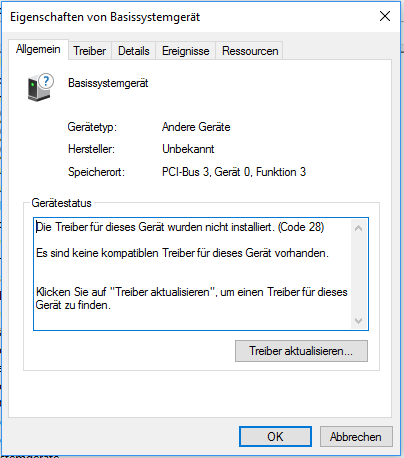
Task: Click the dialog title 'Eigenschaften von Basissystemgerät'
Action: [105, 17]
